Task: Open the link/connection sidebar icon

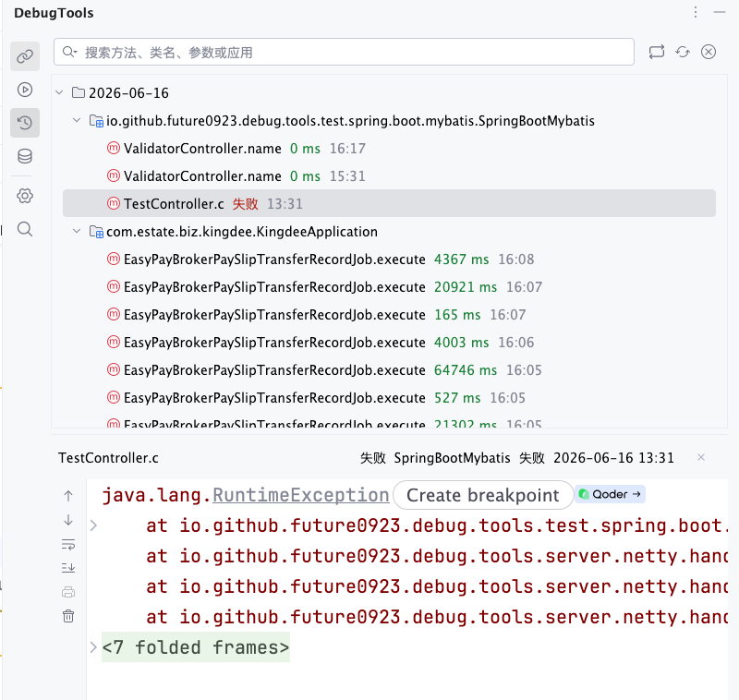Action: (x=25, y=56)
